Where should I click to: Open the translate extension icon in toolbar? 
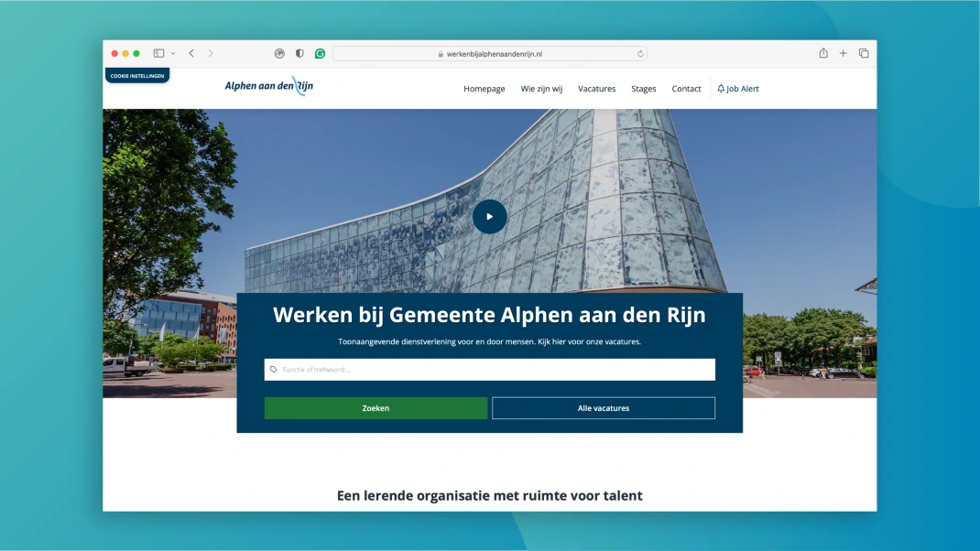[279, 54]
